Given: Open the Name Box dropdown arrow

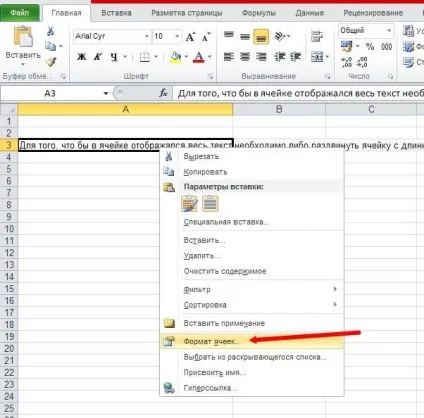Looking at the screenshot, I should click(106, 93).
